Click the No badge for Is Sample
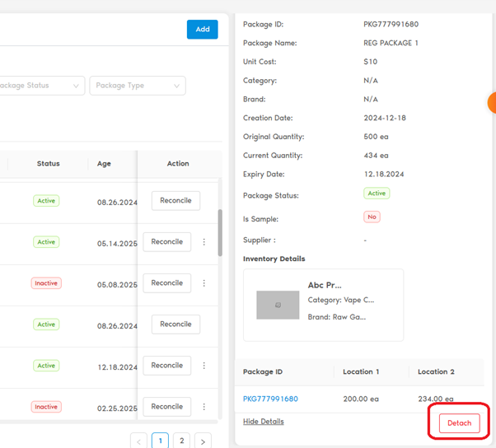 click(372, 217)
